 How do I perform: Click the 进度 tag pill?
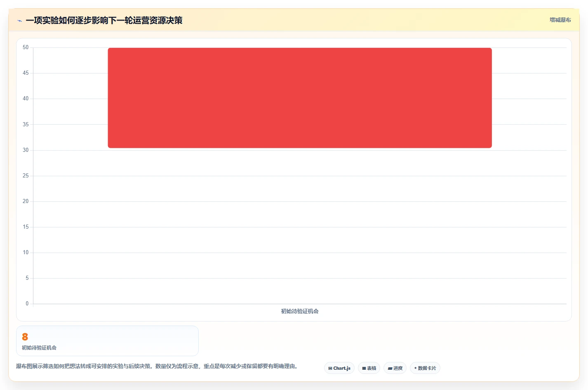(395, 368)
